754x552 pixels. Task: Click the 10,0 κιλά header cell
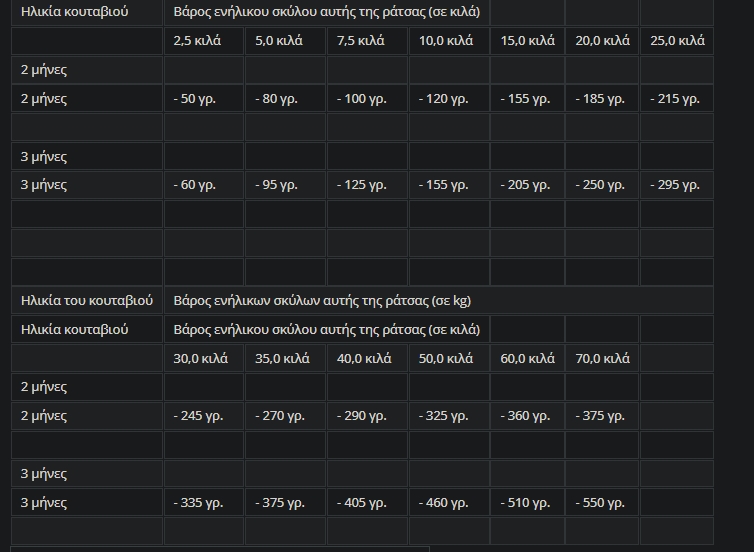click(449, 41)
